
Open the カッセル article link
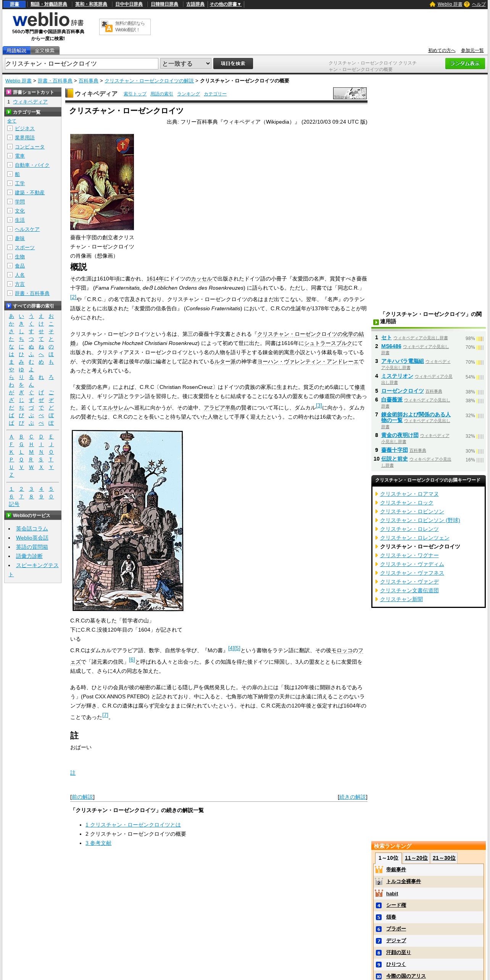(x=201, y=279)
